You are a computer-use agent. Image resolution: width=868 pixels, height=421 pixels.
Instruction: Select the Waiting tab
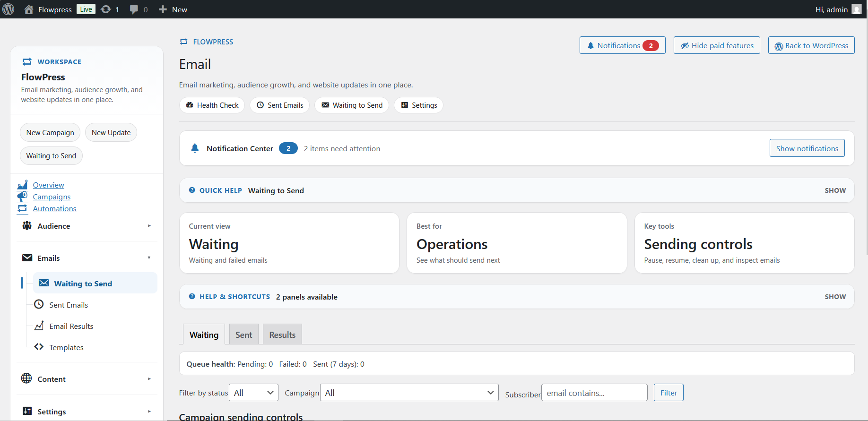pyautogui.click(x=204, y=335)
